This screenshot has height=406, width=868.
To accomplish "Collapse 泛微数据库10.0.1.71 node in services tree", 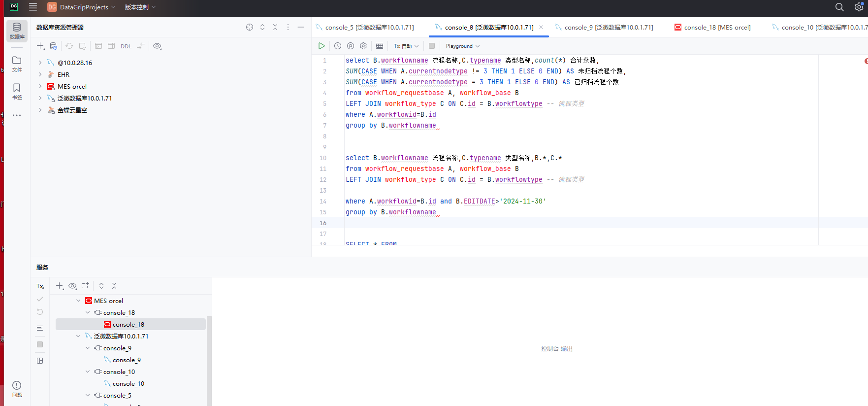I will coord(78,336).
